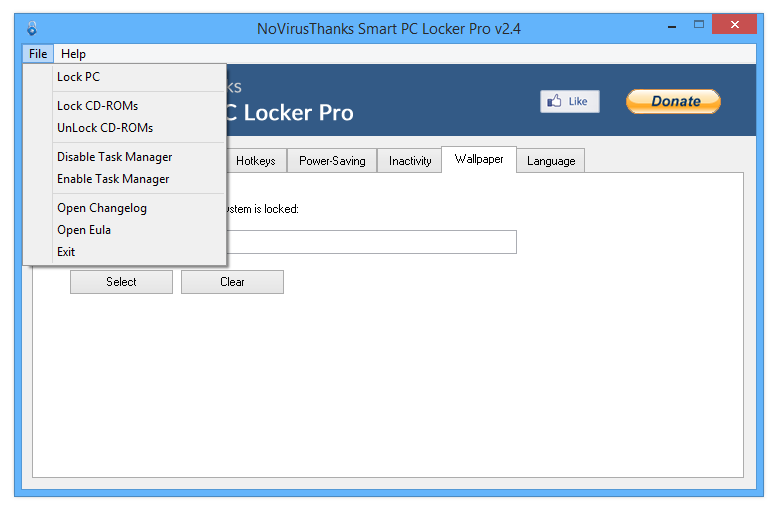Select Exit from the File menu
780x517 pixels.
click(x=124, y=252)
